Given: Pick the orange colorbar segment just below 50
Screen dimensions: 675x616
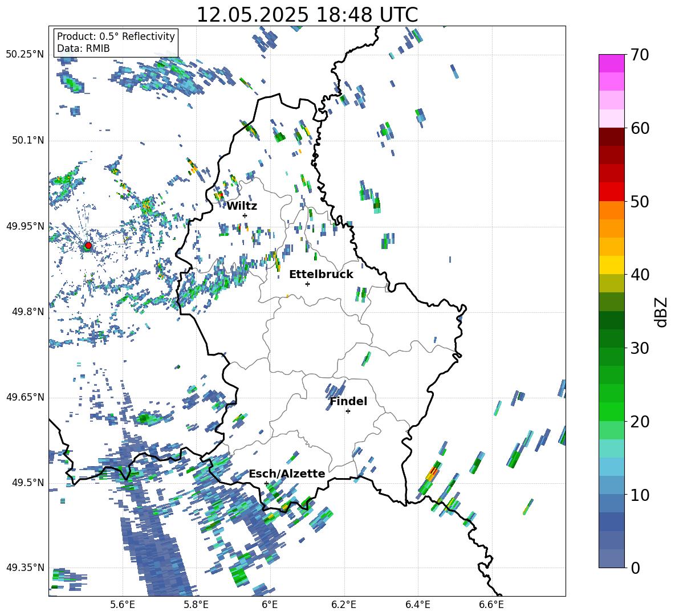Looking at the screenshot, I should 611,210.
